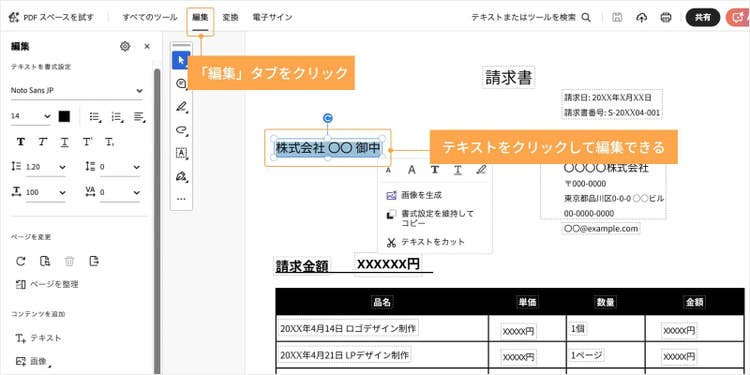Open text alignment options
The width and height of the screenshot is (750, 375).
coord(139,116)
